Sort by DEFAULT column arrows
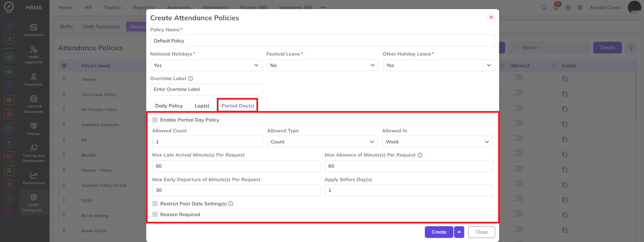This screenshot has height=242, width=644. coord(553,66)
